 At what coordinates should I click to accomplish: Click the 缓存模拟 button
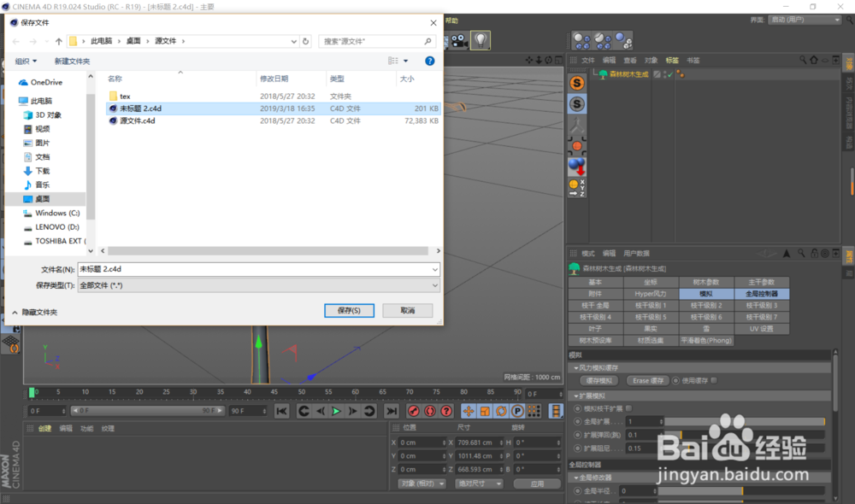pyautogui.click(x=599, y=381)
